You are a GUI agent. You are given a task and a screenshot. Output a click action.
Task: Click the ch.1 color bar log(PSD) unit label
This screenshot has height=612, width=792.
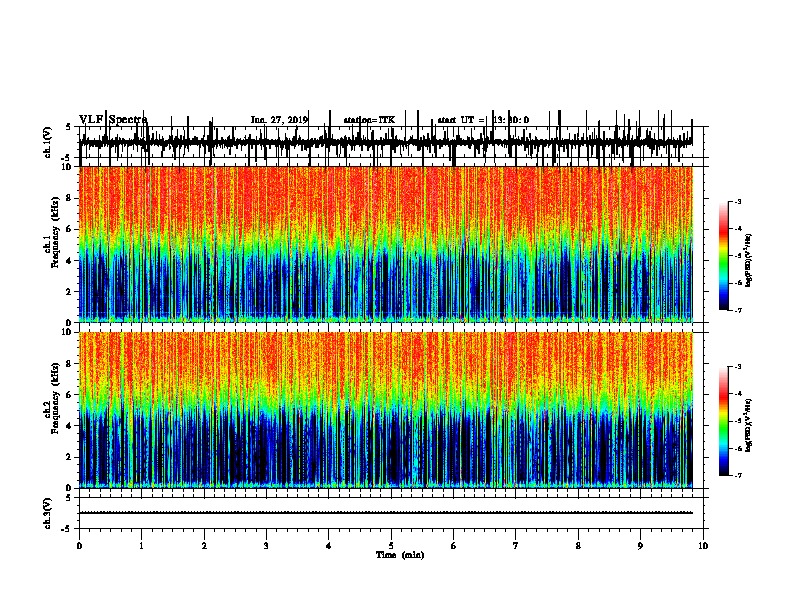click(x=749, y=261)
